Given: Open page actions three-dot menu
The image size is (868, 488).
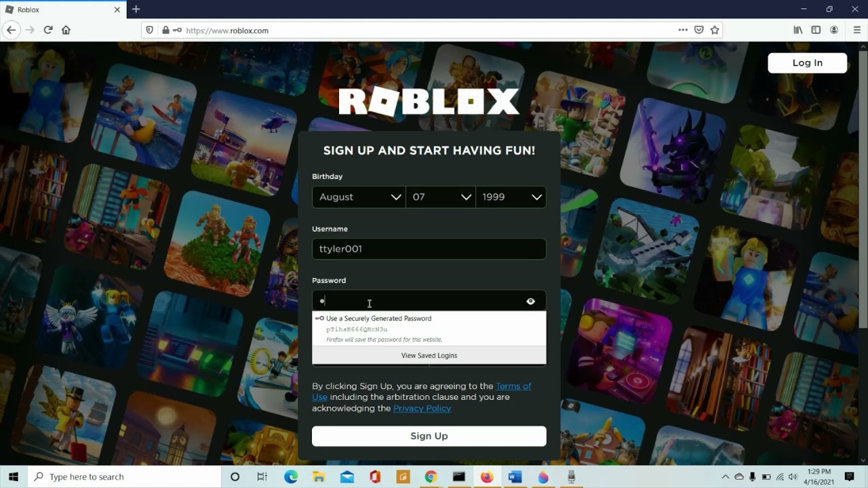Looking at the screenshot, I should tap(683, 30).
